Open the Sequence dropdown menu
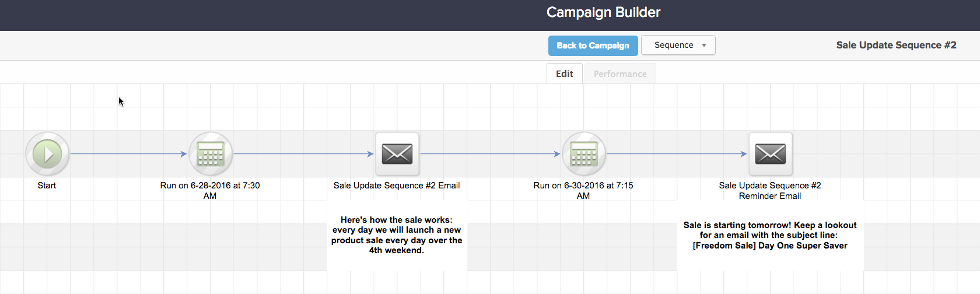This screenshot has height=294, width=980. (678, 45)
